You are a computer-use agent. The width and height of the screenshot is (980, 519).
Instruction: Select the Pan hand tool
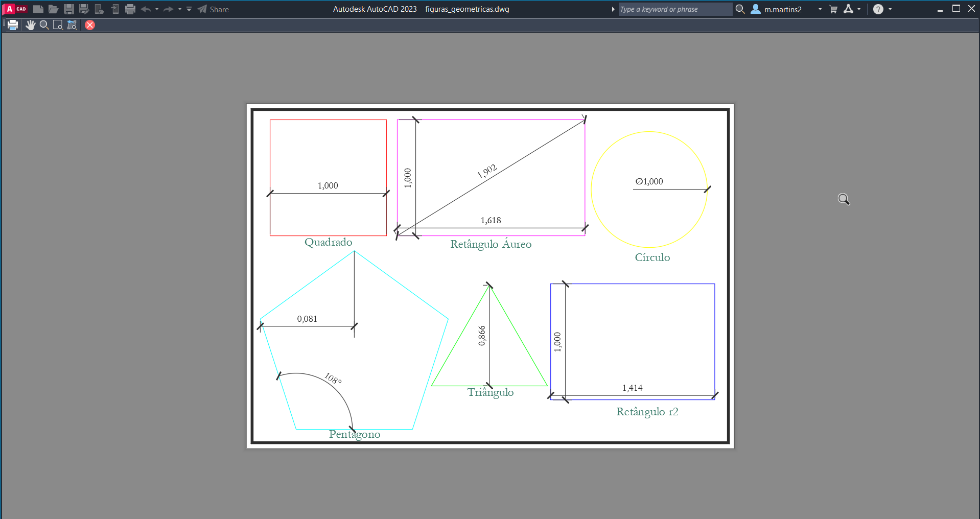31,25
